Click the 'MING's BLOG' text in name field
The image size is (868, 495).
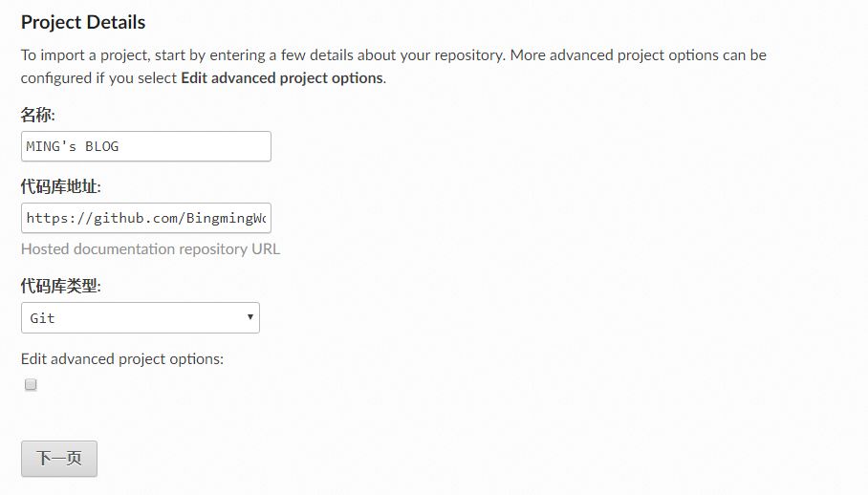pos(73,146)
